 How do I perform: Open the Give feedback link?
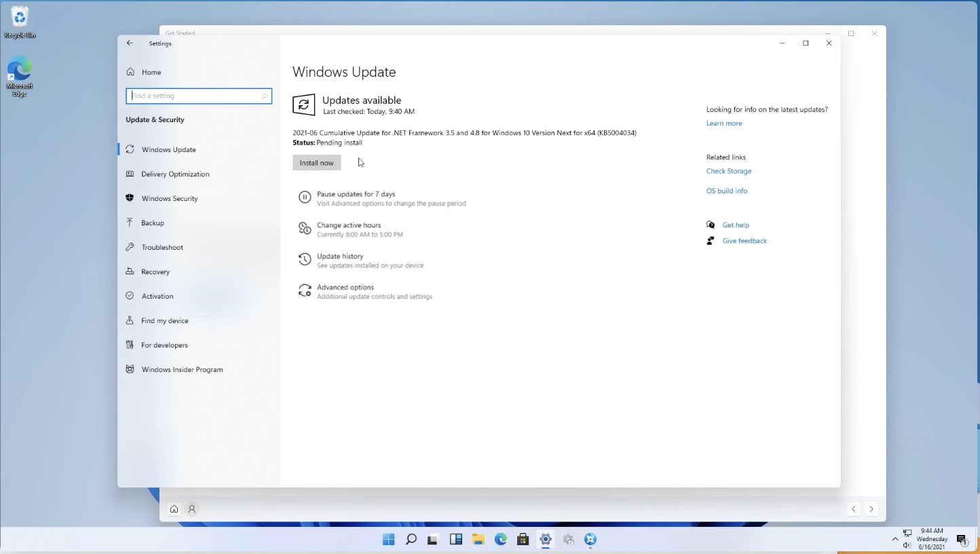click(x=745, y=241)
